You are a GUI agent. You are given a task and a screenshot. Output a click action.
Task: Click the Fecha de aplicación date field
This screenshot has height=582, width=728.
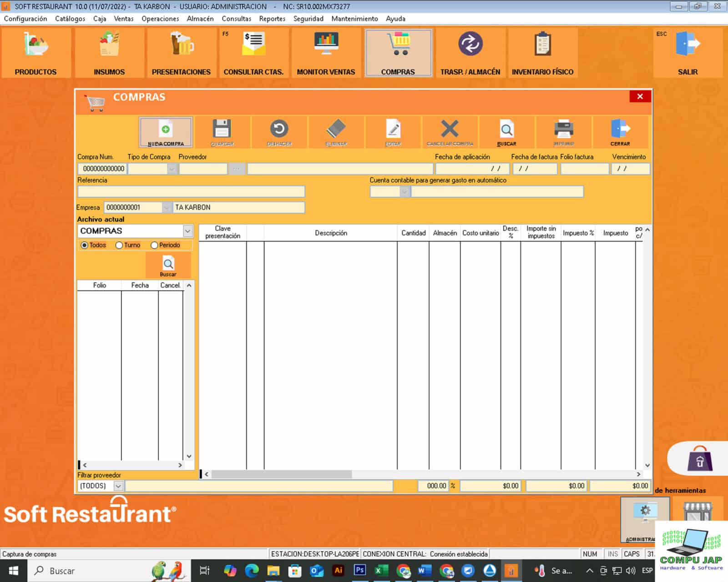pyautogui.click(x=471, y=169)
